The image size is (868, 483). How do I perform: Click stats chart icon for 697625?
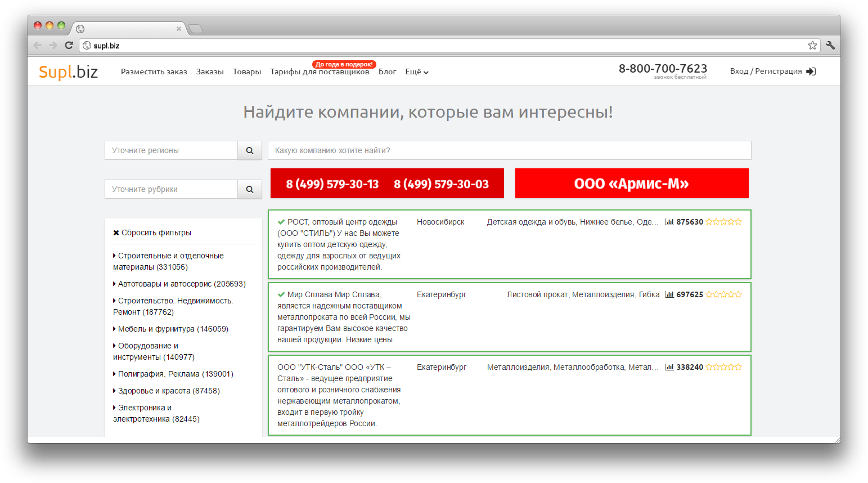pos(669,294)
